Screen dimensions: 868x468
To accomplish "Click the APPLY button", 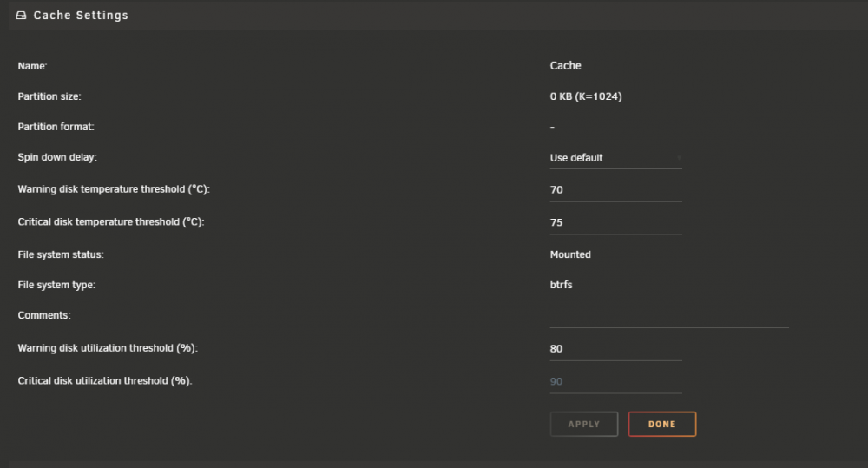I will (584, 425).
